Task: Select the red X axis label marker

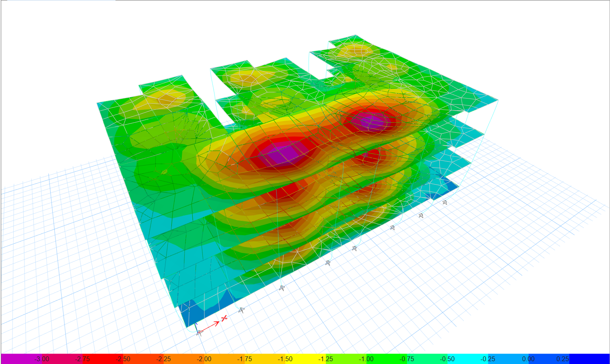Action: click(224, 318)
